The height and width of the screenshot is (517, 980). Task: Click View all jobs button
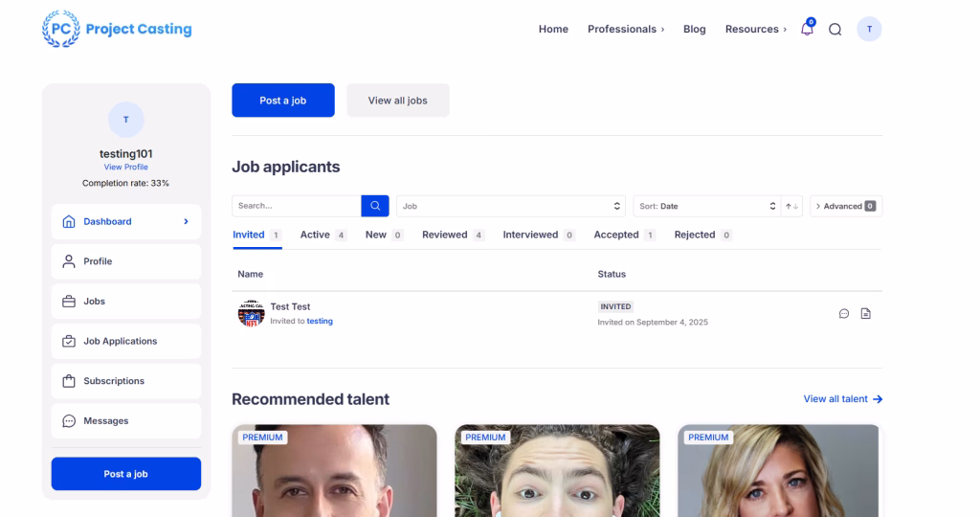tap(397, 100)
